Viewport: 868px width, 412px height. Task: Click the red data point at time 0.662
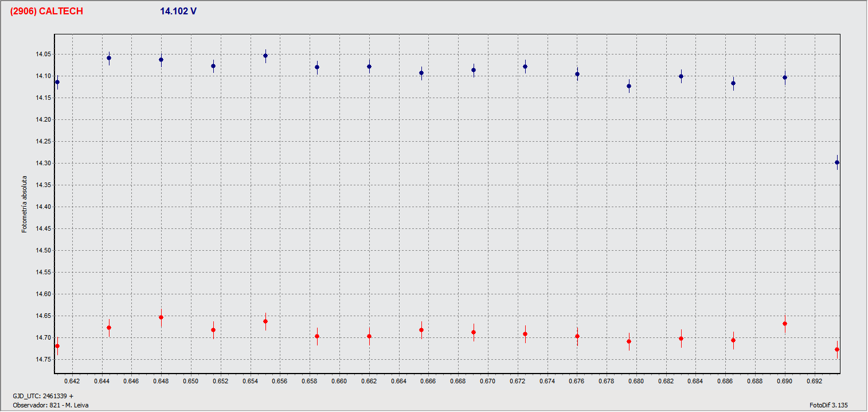coord(369,336)
